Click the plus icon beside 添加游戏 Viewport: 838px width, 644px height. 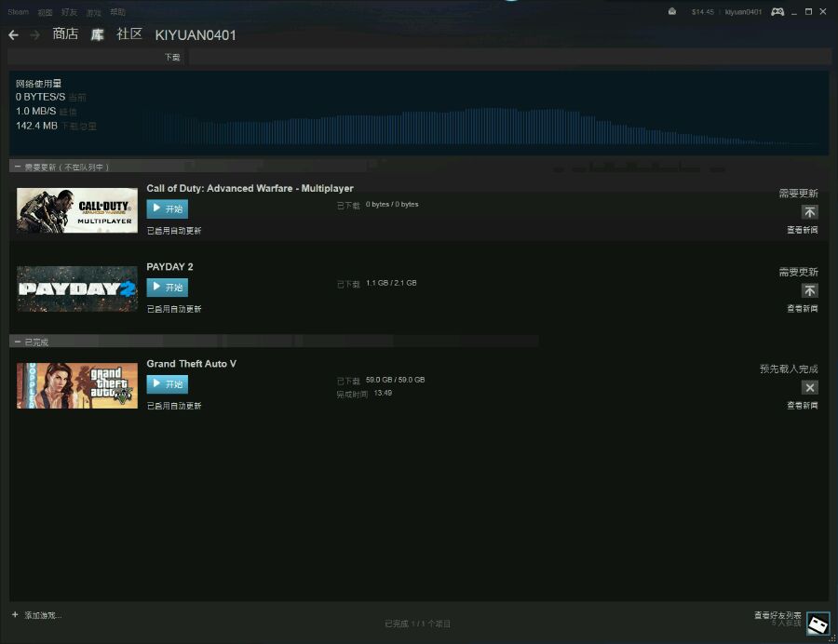pyautogui.click(x=15, y=614)
